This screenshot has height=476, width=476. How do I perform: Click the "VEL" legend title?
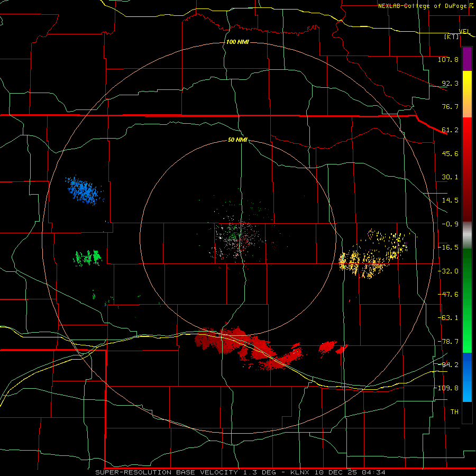(x=464, y=31)
